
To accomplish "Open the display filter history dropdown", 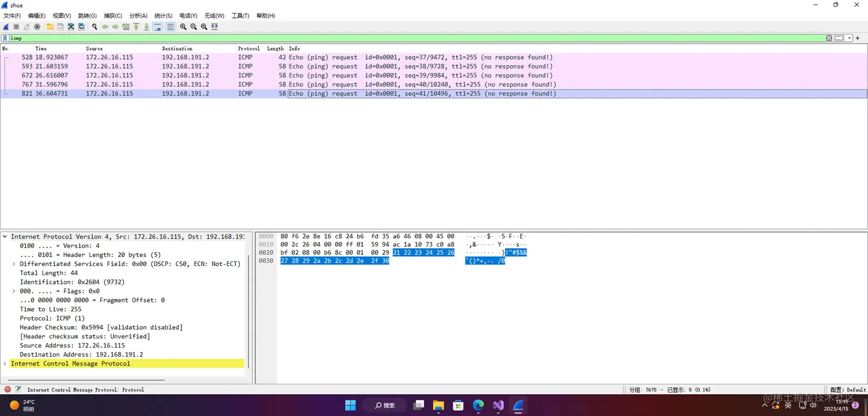I will (x=850, y=38).
